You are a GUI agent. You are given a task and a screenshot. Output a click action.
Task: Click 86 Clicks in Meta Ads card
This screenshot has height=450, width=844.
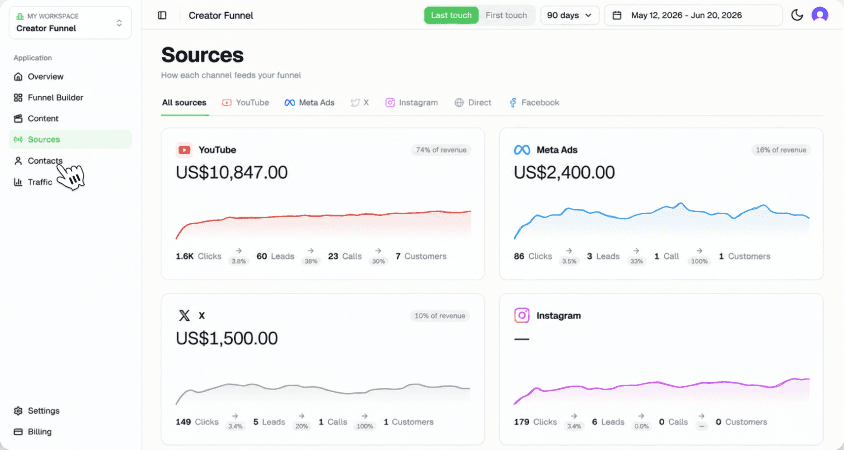point(533,256)
